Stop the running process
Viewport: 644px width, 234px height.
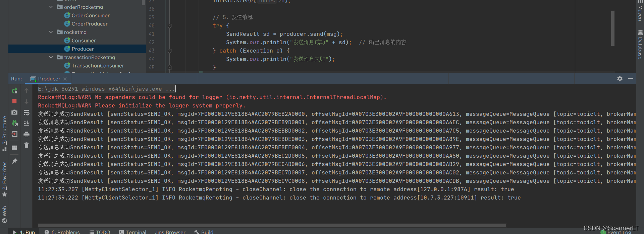pos(14,101)
